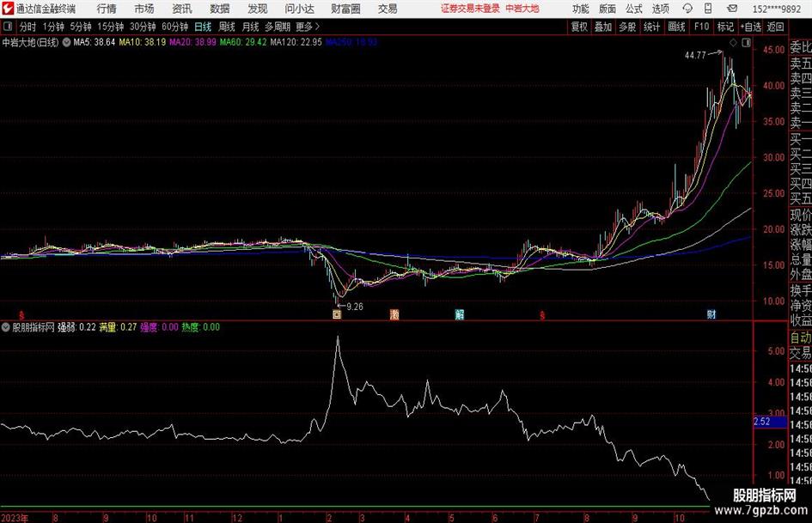This screenshot has height=523, width=812.
Task: Click the 热度: 0.00 indicator value
Action: pos(200,327)
